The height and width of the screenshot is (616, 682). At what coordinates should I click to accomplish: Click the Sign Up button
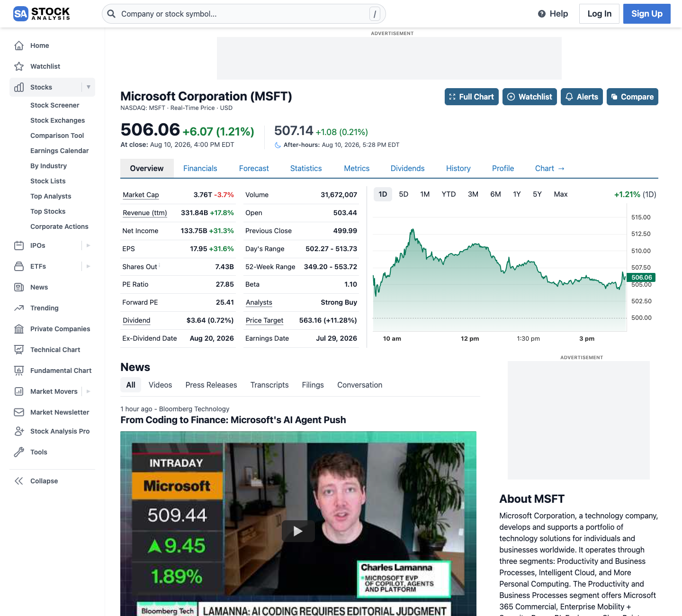[x=647, y=14]
